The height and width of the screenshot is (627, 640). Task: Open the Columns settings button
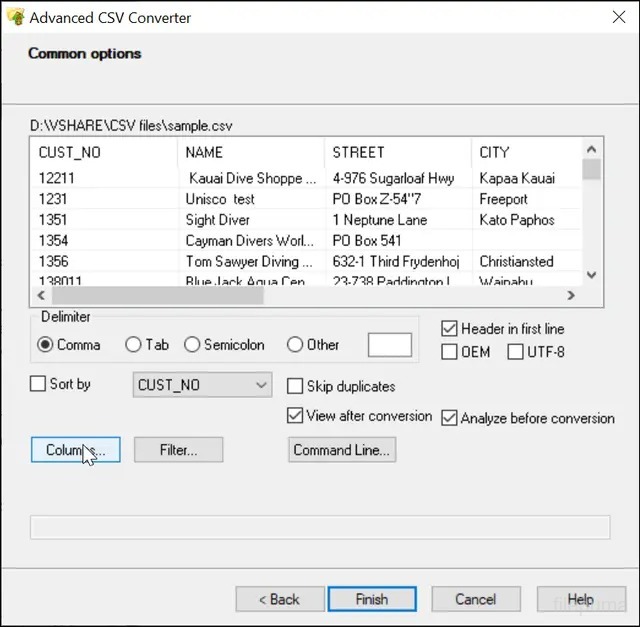[x=75, y=451]
